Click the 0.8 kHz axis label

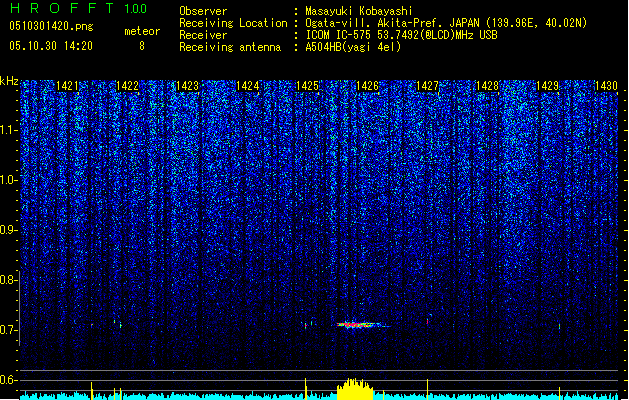pyautogui.click(x=8, y=280)
